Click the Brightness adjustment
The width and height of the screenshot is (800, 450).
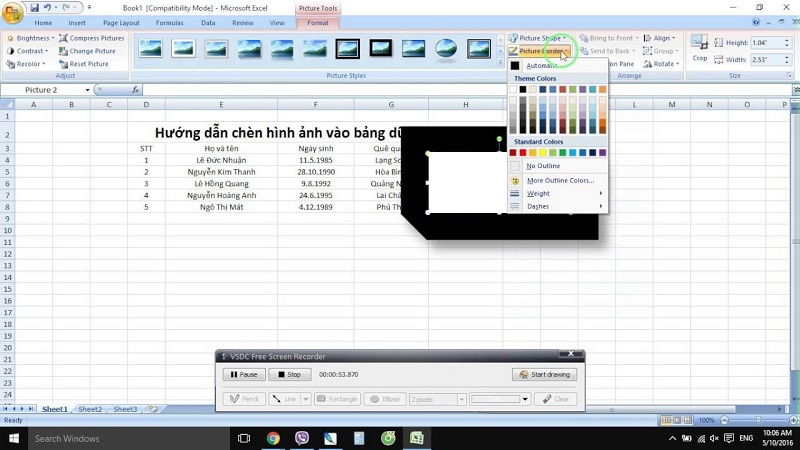(x=31, y=38)
